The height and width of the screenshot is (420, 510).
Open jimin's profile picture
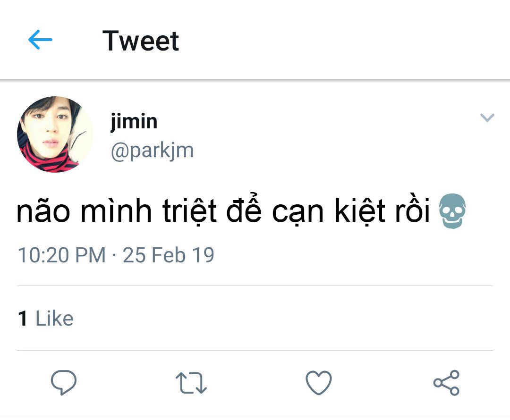(55, 134)
